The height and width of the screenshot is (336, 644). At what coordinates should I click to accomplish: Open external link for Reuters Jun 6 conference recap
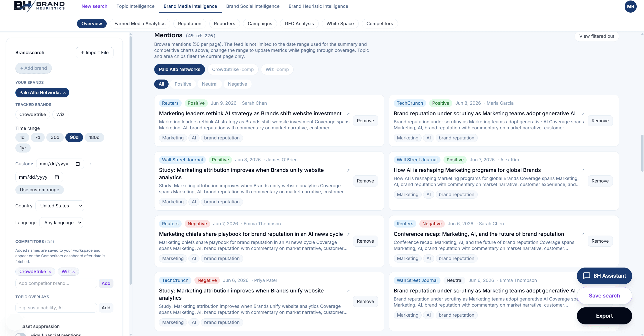pyautogui.click(x=583, y=235)
